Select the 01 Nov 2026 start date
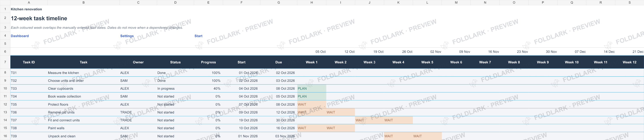Image resolution: width=644 pixels, height=140 pixels. coord(241,136)
